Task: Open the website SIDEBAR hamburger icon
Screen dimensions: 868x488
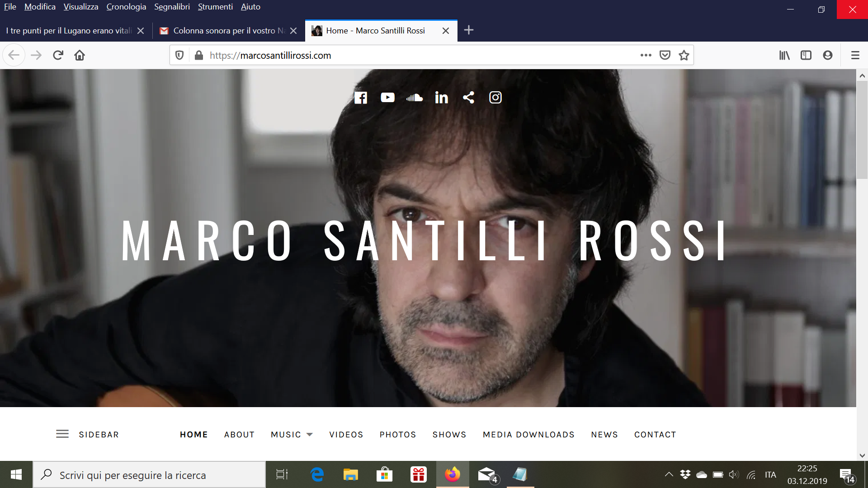Action: [x=62, y=434]
